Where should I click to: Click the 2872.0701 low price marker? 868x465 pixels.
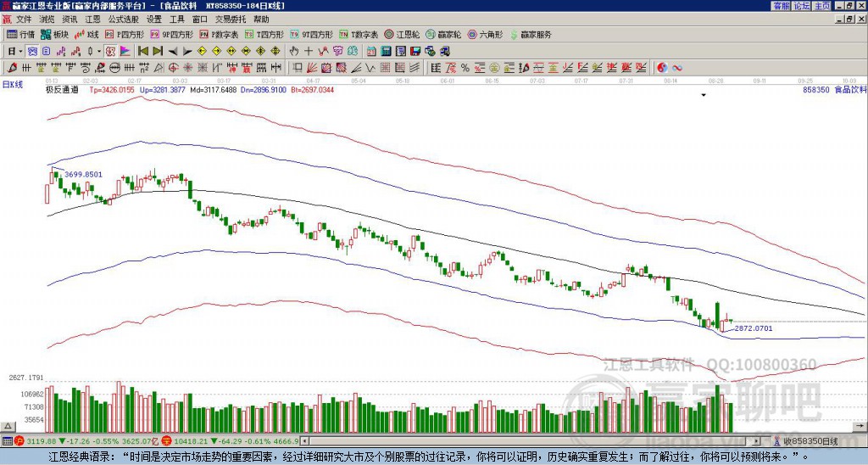pos(754,328)
